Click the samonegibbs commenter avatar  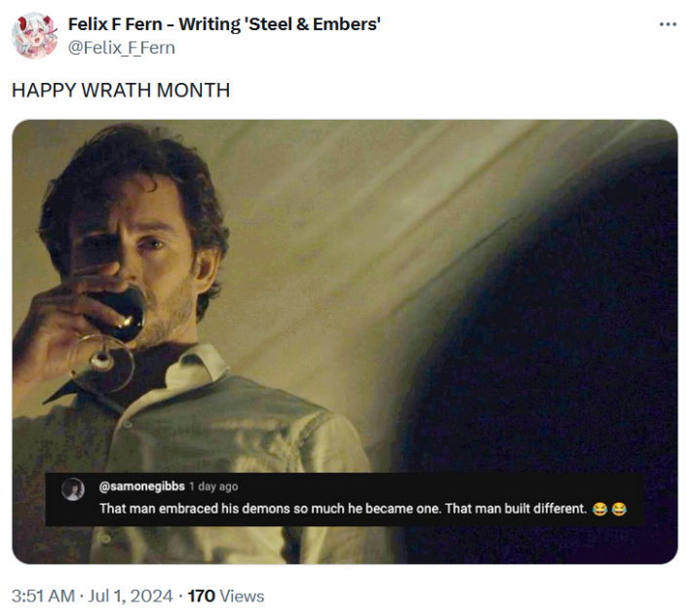[72, 489]
